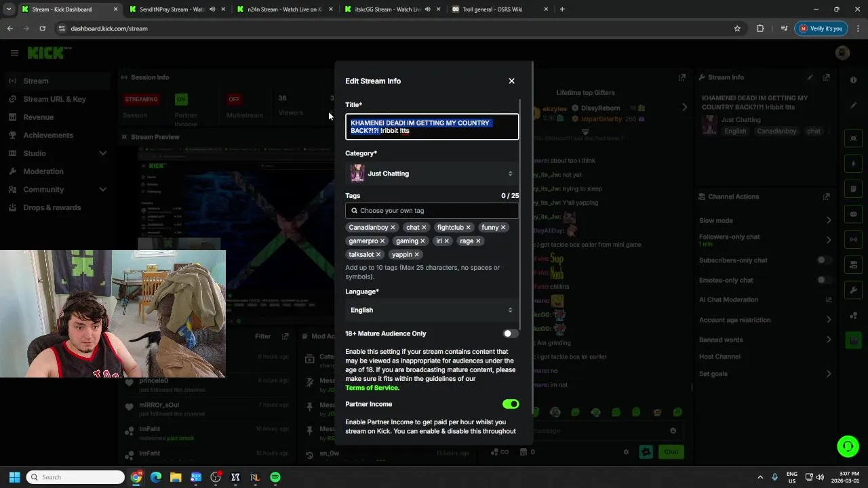Image resolution: width=868 pixels, height=488 pixels.
Task: Bookmark this page with the star icon
Action: tap(737, 28)
